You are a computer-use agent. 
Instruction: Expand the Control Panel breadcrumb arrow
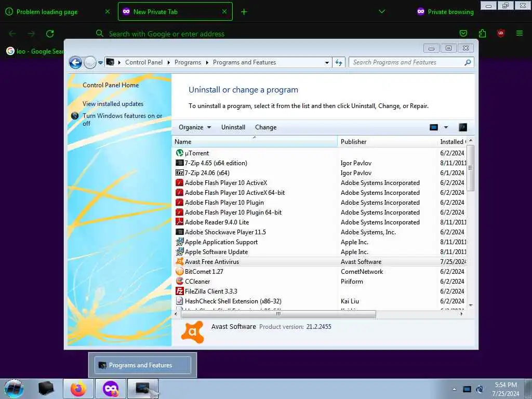pyautogui.click(x=169, y=62)
